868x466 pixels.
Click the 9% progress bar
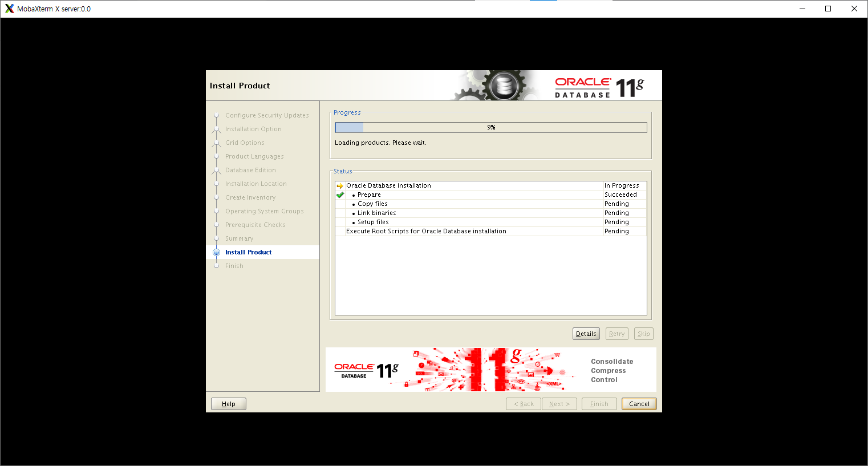point(490,127)
